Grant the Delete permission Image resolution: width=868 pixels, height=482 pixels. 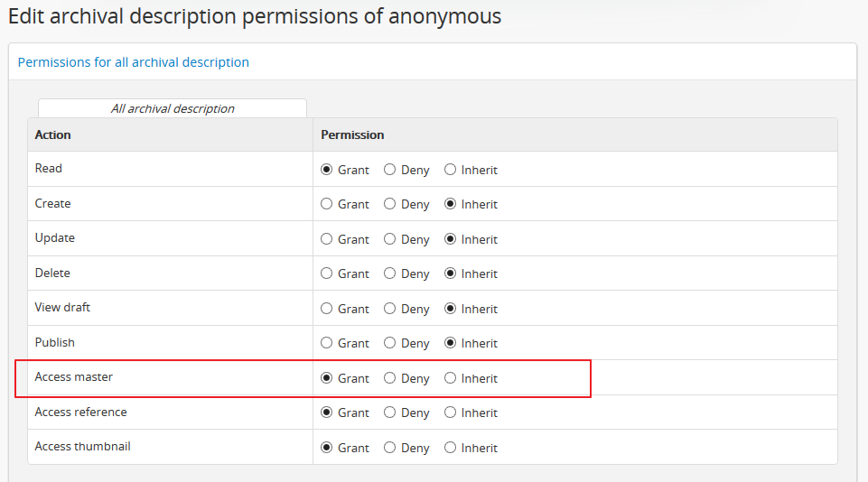pyautogui.click(x=327, y=273)
